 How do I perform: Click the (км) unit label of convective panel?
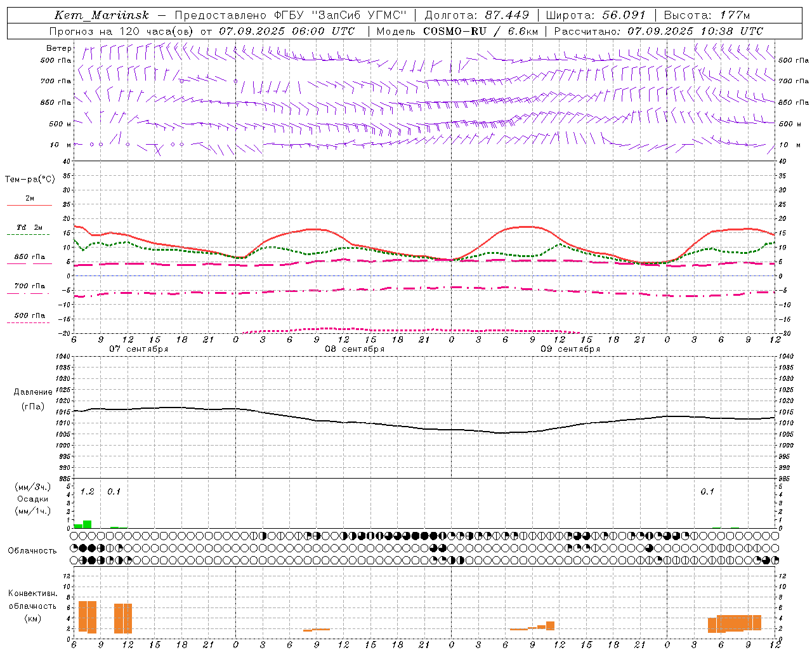(x=32, y=618)
